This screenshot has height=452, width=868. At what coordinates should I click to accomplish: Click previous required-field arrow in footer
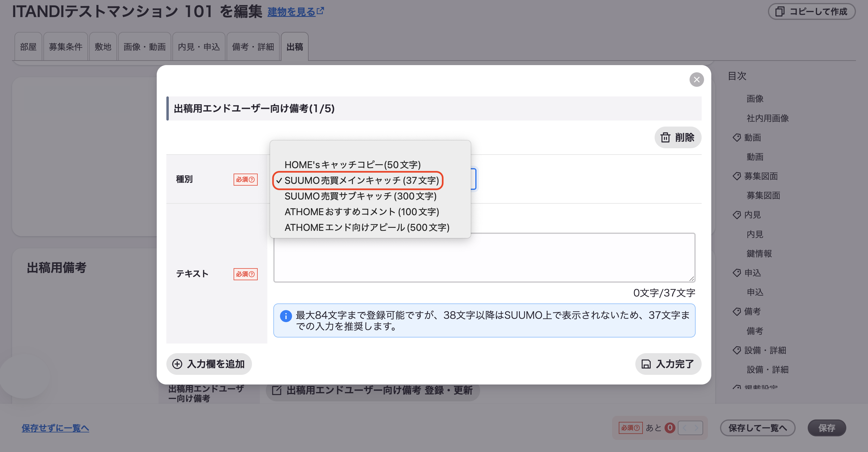click(684, 428)
